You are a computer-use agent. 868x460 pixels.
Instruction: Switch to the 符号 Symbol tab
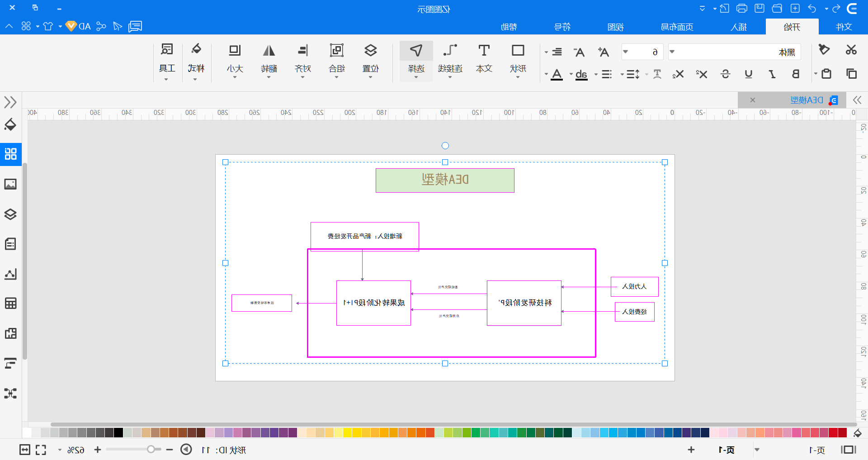pyautogui.click(x=562, y=27)
